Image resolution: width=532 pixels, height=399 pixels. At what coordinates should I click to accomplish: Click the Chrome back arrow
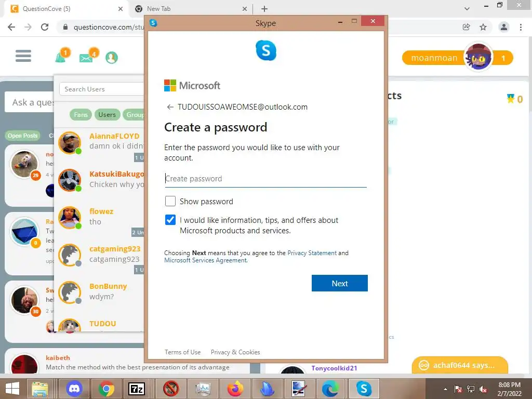11,27
